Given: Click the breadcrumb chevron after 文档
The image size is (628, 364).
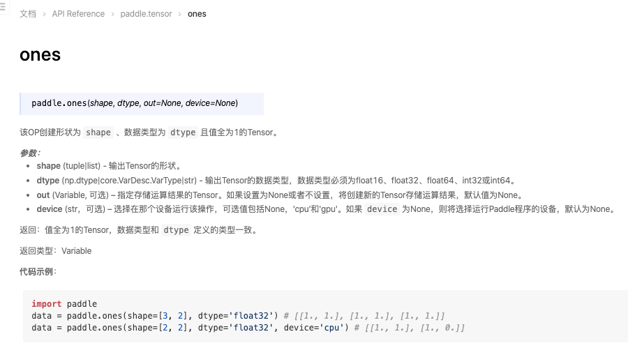Looking at the screenshot, I should coord(44,15).
